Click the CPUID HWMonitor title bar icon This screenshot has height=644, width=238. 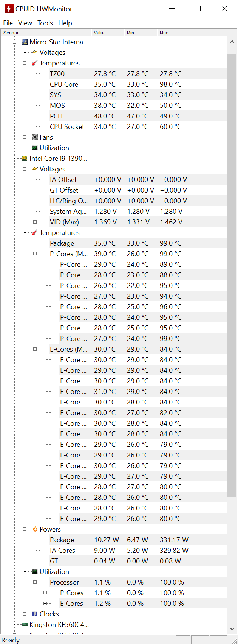(x=9, y=8)
